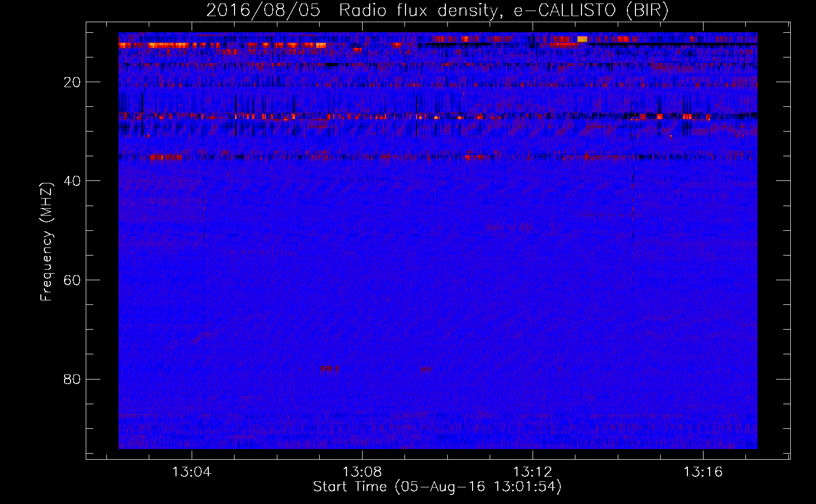Click the bright yellow burst near 13:13
Image resolution: width=816 pixels, height=504 pixels.
[582, 39]
